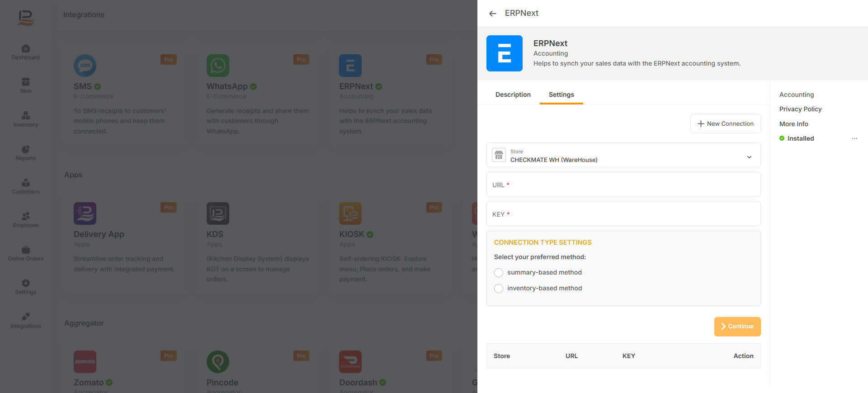
Task: Click the Store column header
Action: pyautogui.click(x=502, y=356)
